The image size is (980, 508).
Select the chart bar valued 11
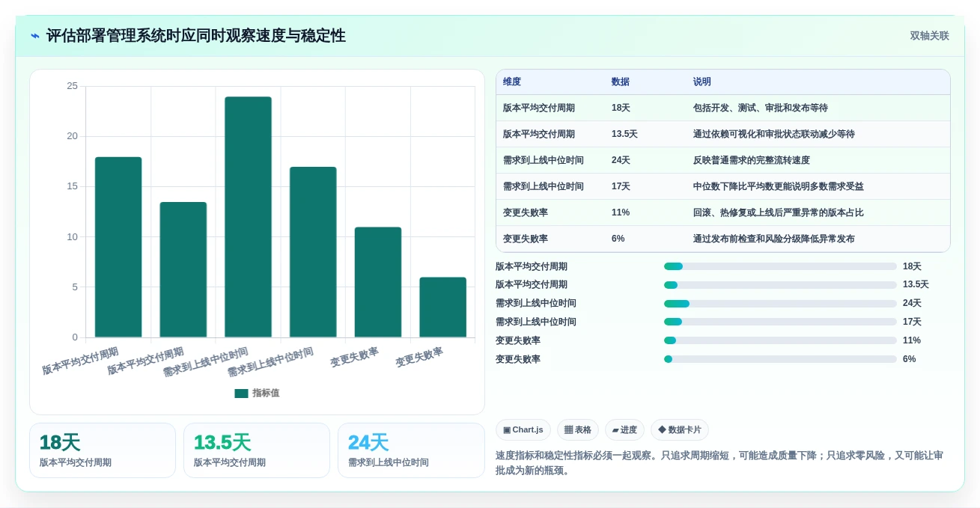(x=378, y=282)
